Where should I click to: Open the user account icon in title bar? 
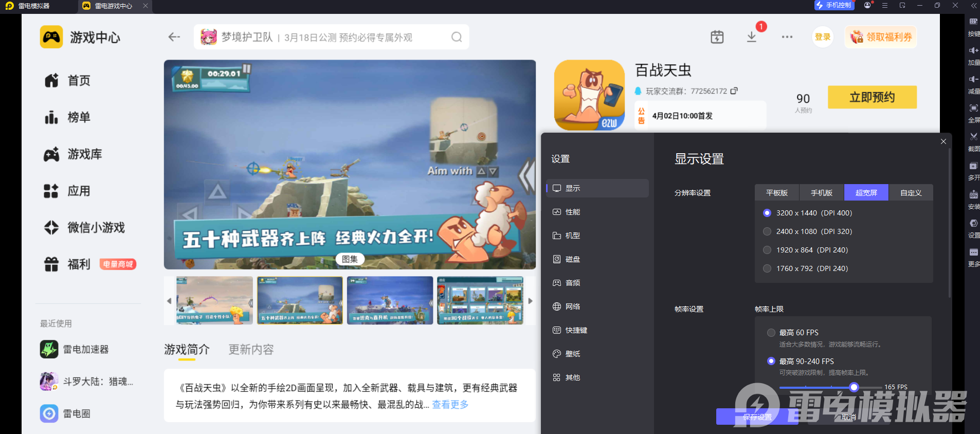868,5
